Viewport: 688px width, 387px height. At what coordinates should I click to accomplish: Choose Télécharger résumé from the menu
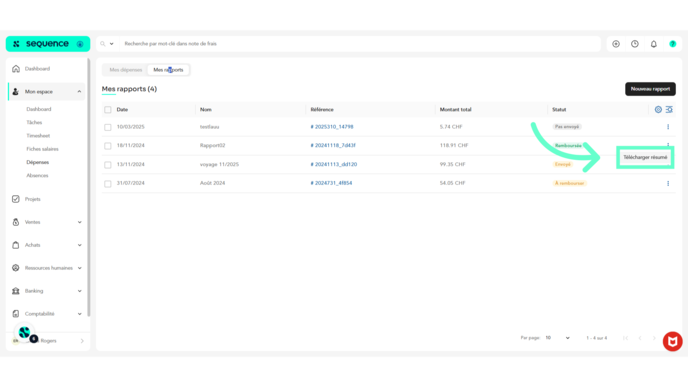645,158
